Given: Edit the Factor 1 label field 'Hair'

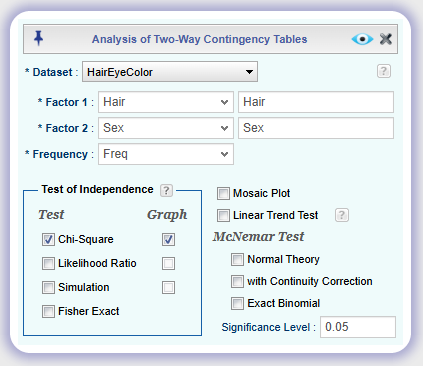Looking at the screenshot, I should pyautogui.click(x=316, y=102).
